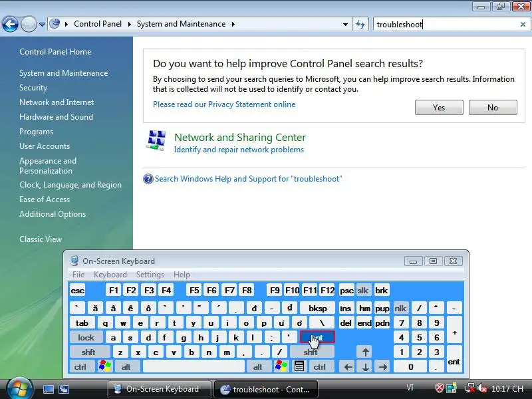Open the Privacy Statement online link
Image resolution: width=532 pixels, height=399 pixels.
pyautogui.click(x=224, y=104)
